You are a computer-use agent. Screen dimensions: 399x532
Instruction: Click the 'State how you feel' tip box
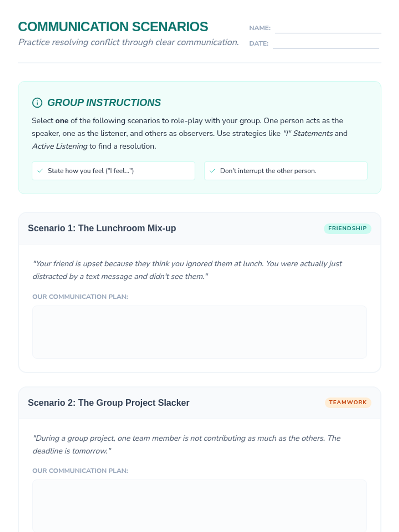pos(113,171)
